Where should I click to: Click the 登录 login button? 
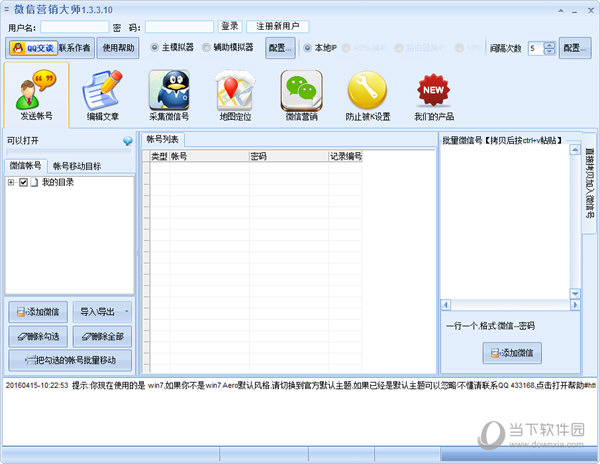230,26
